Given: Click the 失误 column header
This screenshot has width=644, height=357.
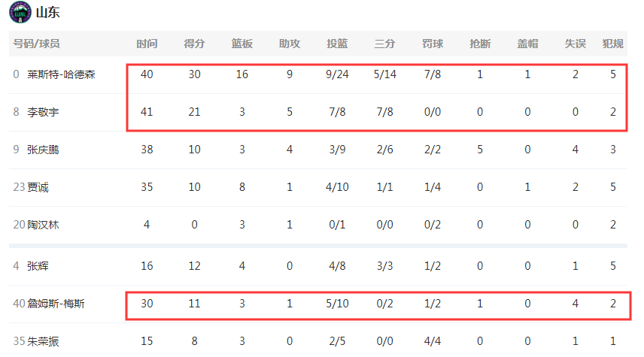Looking at the screenshot, I should 575,44.
